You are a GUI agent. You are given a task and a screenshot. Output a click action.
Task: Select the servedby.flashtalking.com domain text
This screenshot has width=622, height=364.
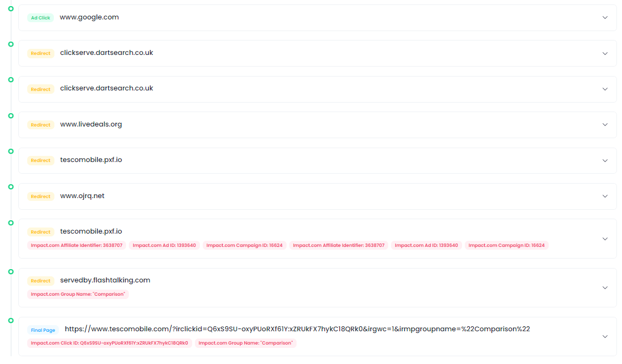tap(105, 280)
